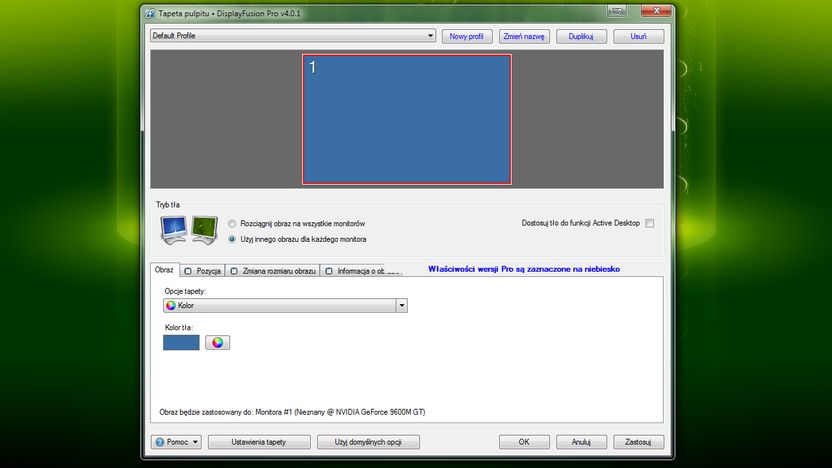The width and height of the screenshot is (832, 468).
Task: Open the color wheel picker button
Action: click(x=218, y=342)
